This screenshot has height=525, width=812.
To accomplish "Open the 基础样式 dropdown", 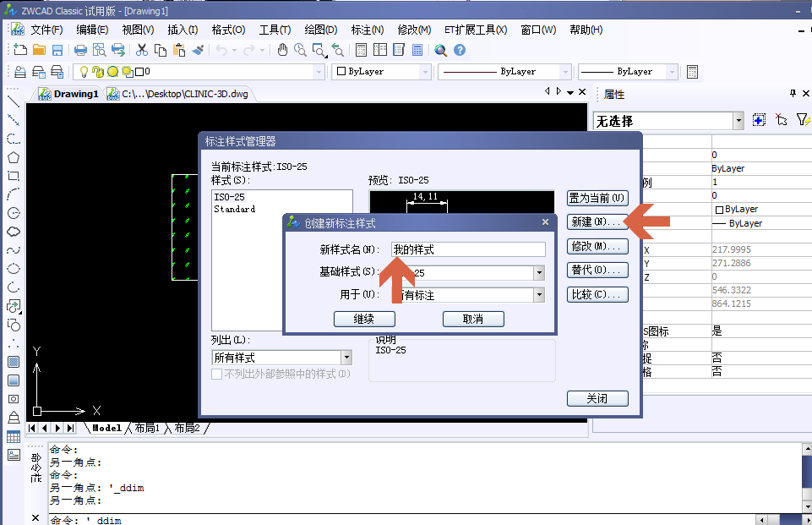I will tap(538, 272).
